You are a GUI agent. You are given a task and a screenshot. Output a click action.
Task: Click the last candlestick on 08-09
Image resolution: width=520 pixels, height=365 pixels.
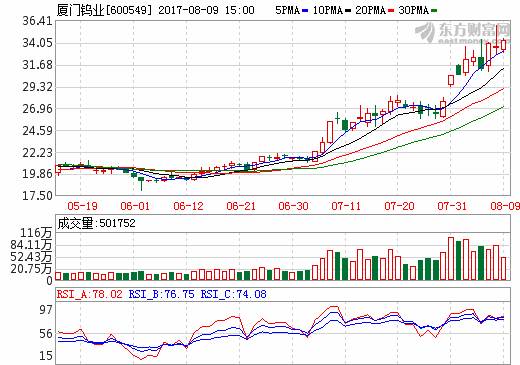pos(503,45)
